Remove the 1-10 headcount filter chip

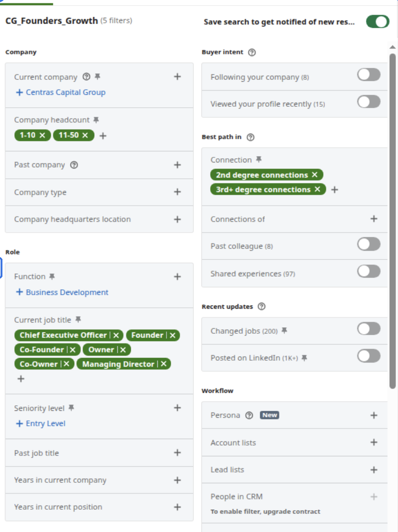(x=42, y=136)
